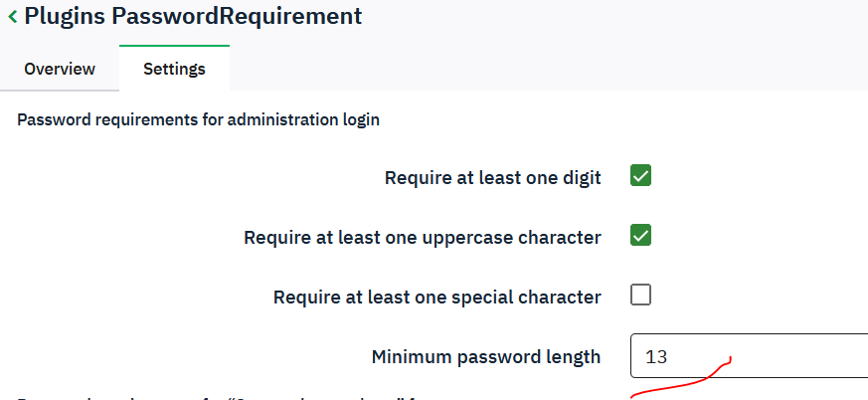Click the empty box beside the special character requirement

coord(641,296)
